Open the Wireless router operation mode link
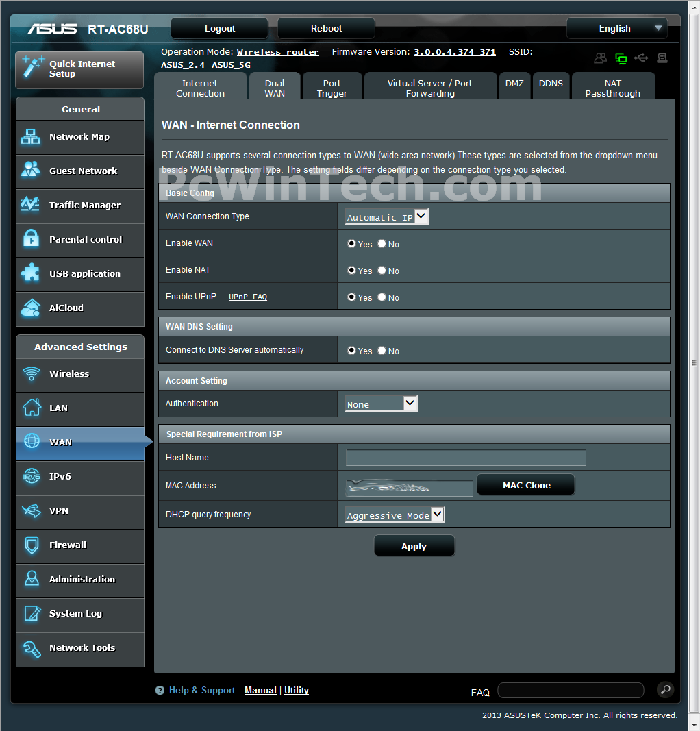Viewport: 700px width, 731px height. [278, 52]
